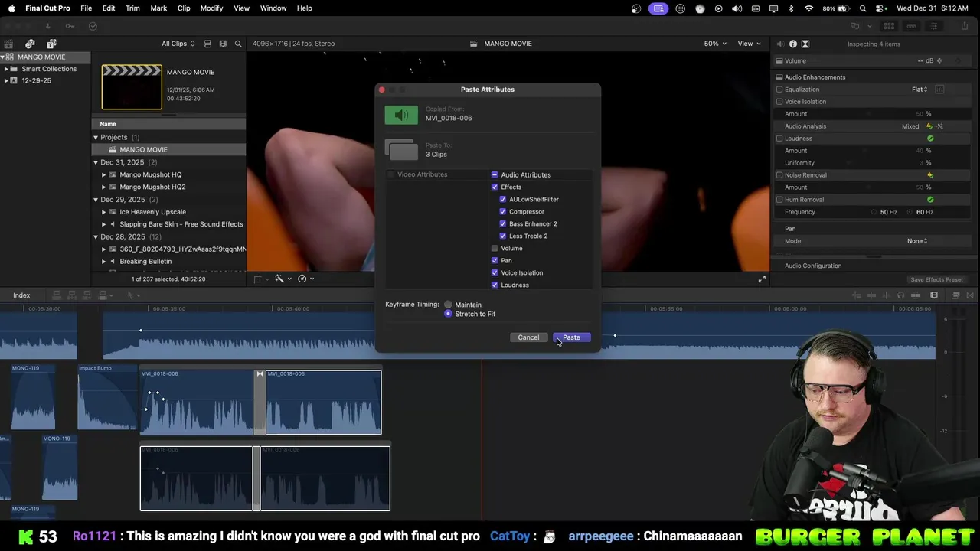Viewport: 980px width, 551px height.
Task: Click the Apple menu icon
Action: pos(11,8)
